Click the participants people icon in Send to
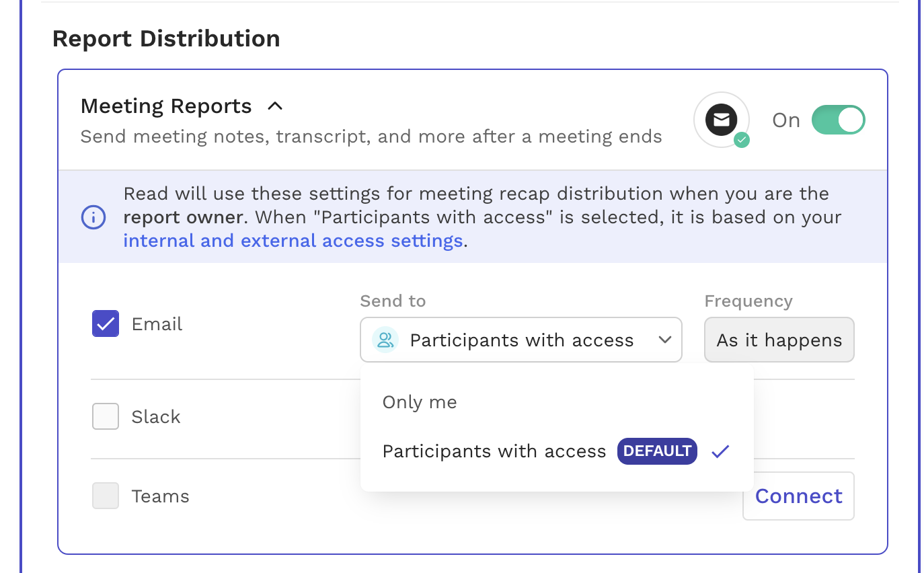Image resolution: width=924 pixels, height=573 pixels. pyautogui.click(x=385, y=340)
